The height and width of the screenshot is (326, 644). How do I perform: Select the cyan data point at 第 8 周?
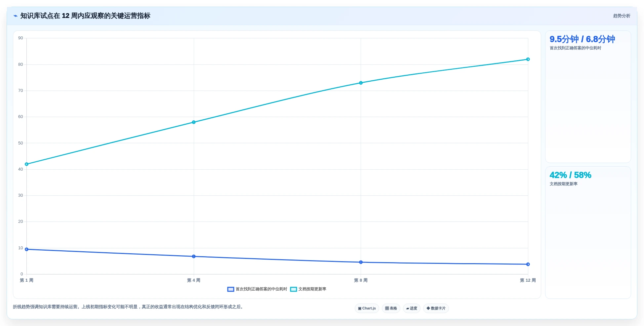point(361,83)
